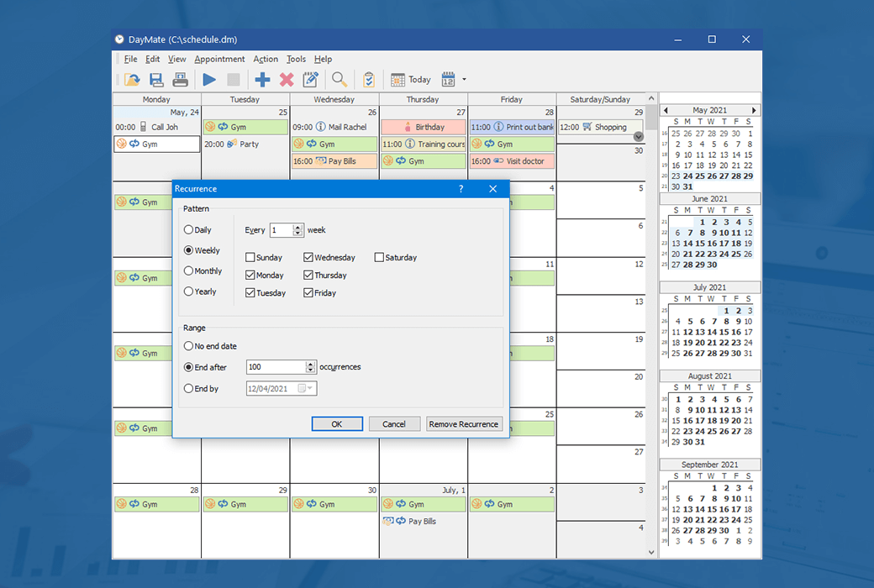Screen dimensions: 874x588
Task: Click the calendar view icon showing 12
Action: click(448, 79)
